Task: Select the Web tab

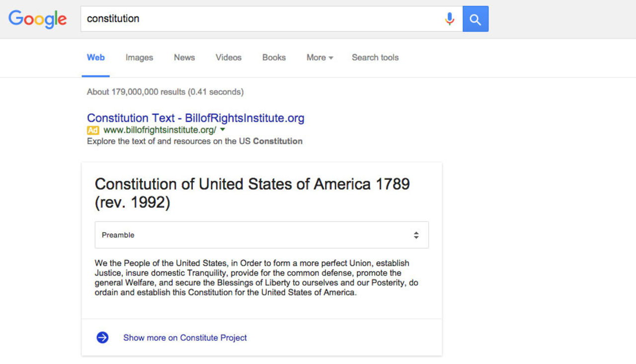Action: click(95, 58)
